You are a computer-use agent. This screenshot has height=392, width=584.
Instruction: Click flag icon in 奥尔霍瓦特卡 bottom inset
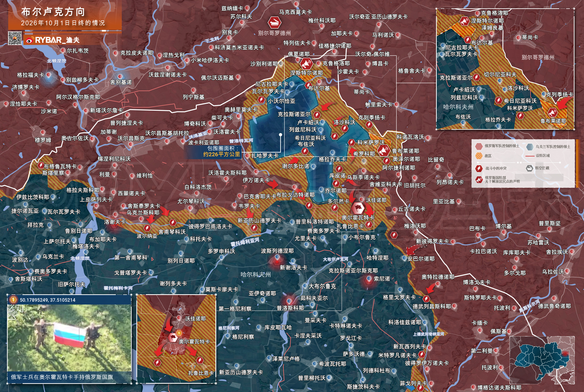pyautogui.click(x=173, y=337)
